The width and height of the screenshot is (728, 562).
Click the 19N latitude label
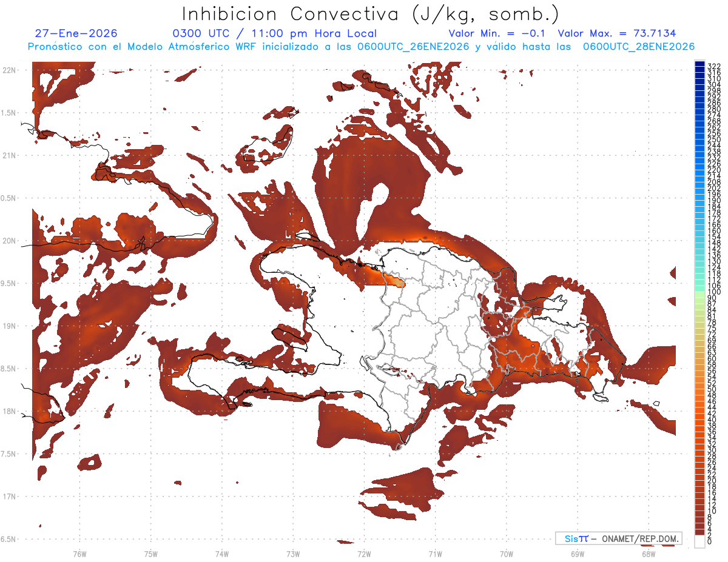click(9, 326)
